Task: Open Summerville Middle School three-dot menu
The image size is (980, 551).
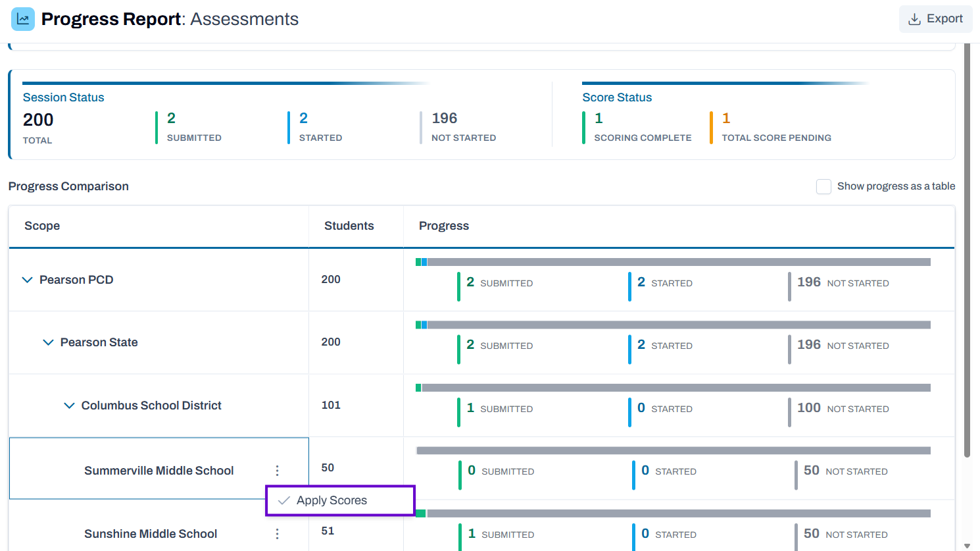Action: [x=277, y=471]
